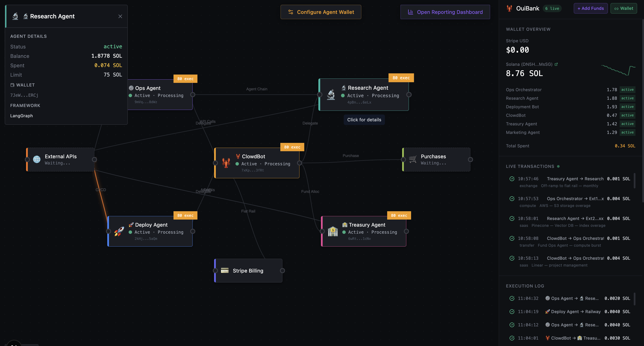Select the Ops Agent node

(x=160, y=95)
